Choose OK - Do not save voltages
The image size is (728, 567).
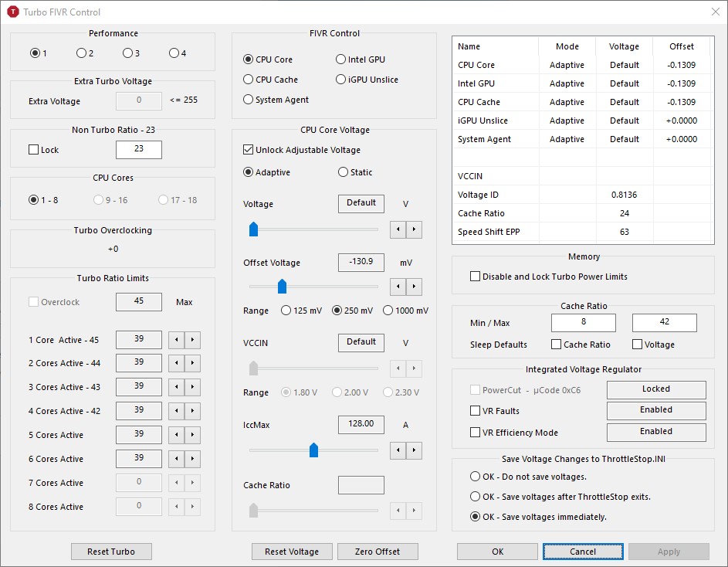528,477
